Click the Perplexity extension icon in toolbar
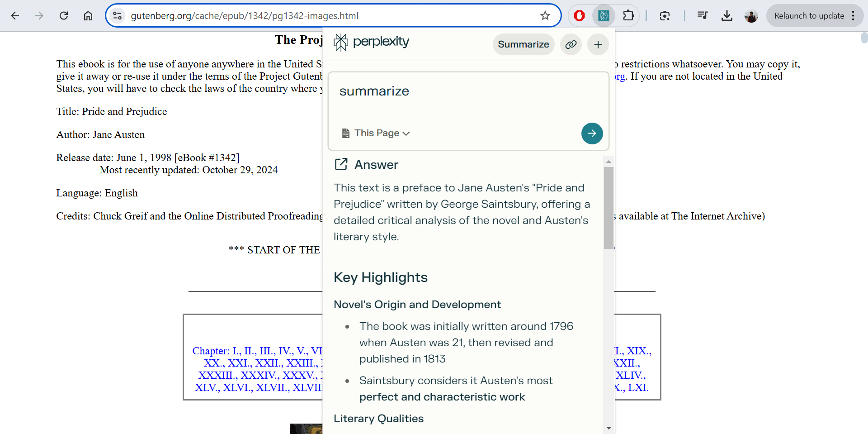868x434 pixels. click(604, 16)
